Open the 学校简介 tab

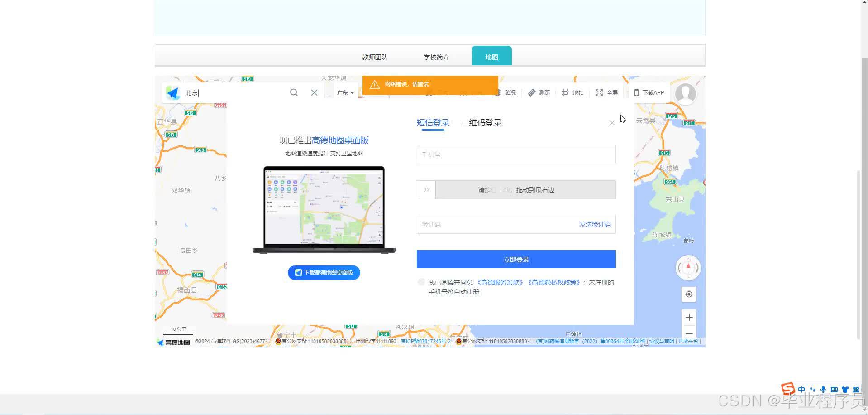pos(436,57)
